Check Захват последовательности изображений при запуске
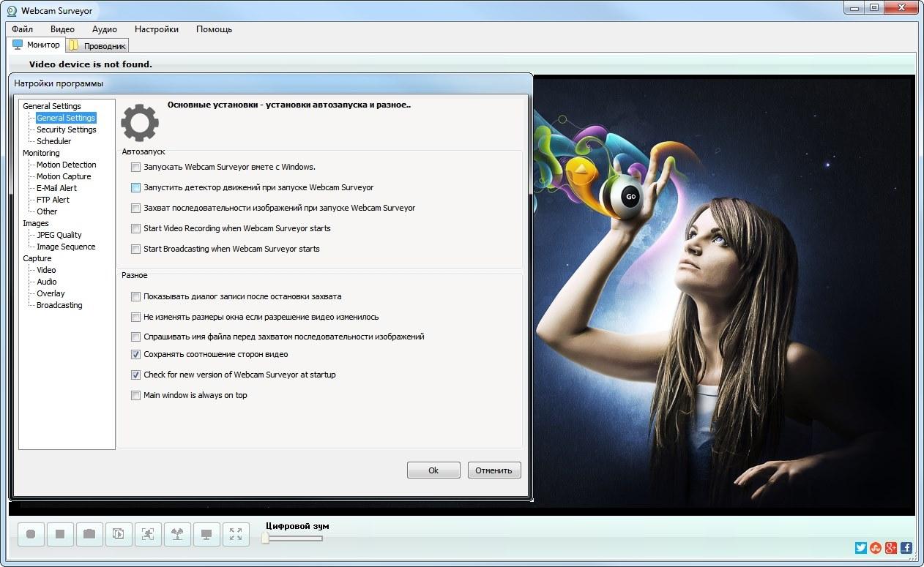The height and width of the screenshot is (567, 924). click(x=135, y=208)
